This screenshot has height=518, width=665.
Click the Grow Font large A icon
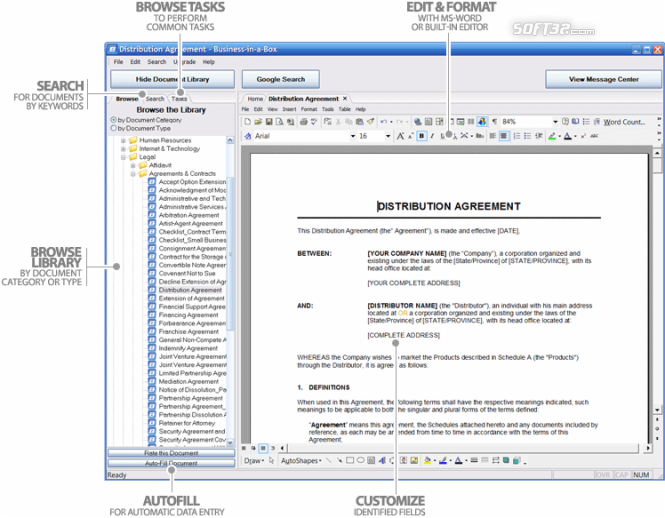(400, 136)
